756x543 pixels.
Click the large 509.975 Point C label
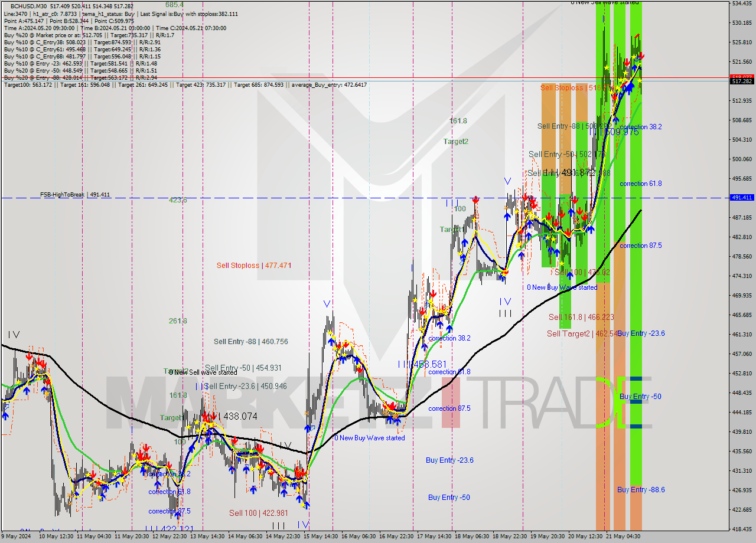pyautogui.click(x=620, y=132)
